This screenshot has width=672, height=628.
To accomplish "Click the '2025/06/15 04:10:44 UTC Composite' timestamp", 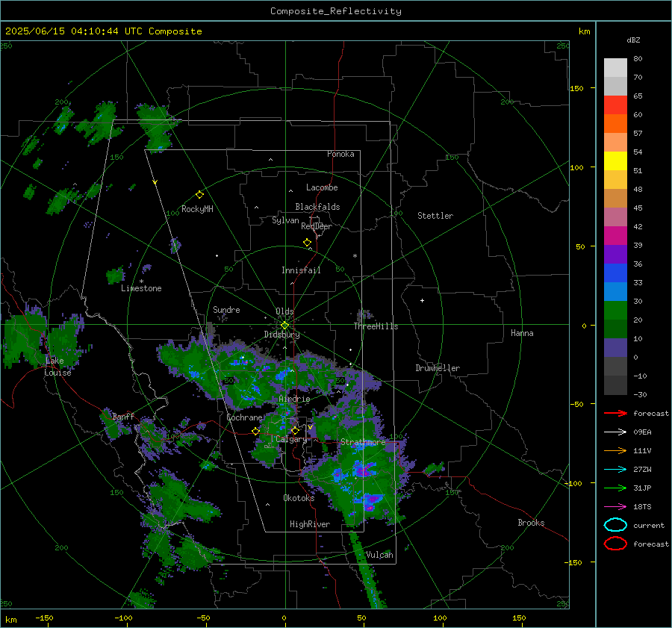I will [103, 31].
